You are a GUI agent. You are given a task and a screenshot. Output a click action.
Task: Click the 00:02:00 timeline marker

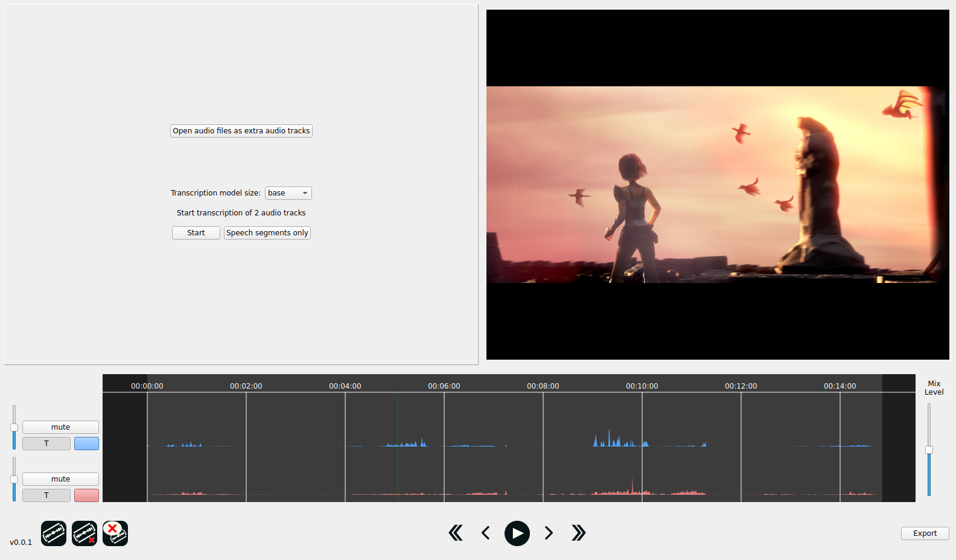(x=246, y=386)
